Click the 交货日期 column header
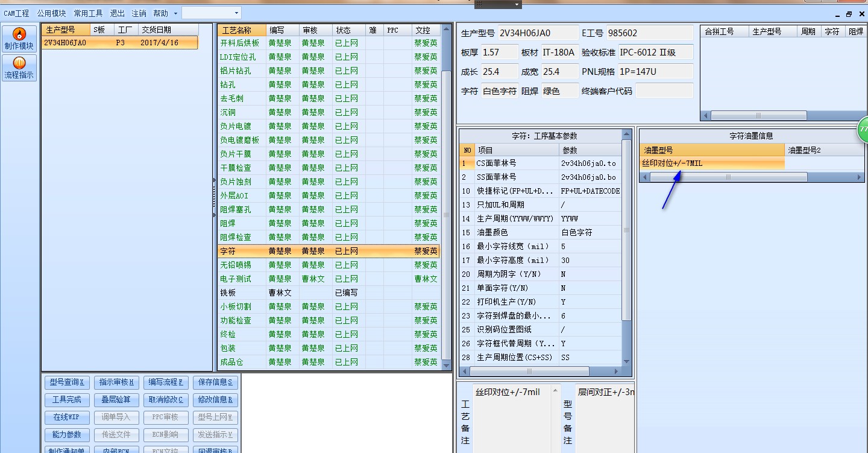 point(168,30)
